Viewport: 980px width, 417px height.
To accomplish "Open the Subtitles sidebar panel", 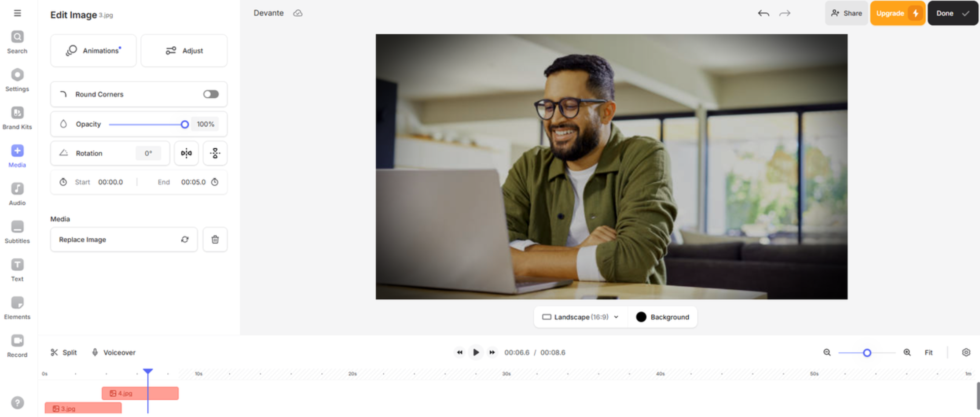I will 17,232.
